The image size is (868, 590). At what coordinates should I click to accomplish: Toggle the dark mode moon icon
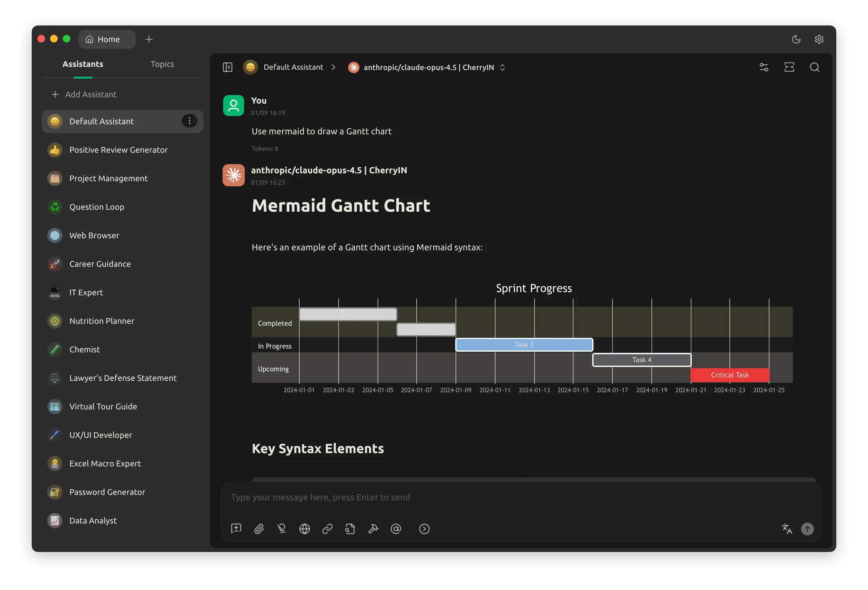coord(796,39)
